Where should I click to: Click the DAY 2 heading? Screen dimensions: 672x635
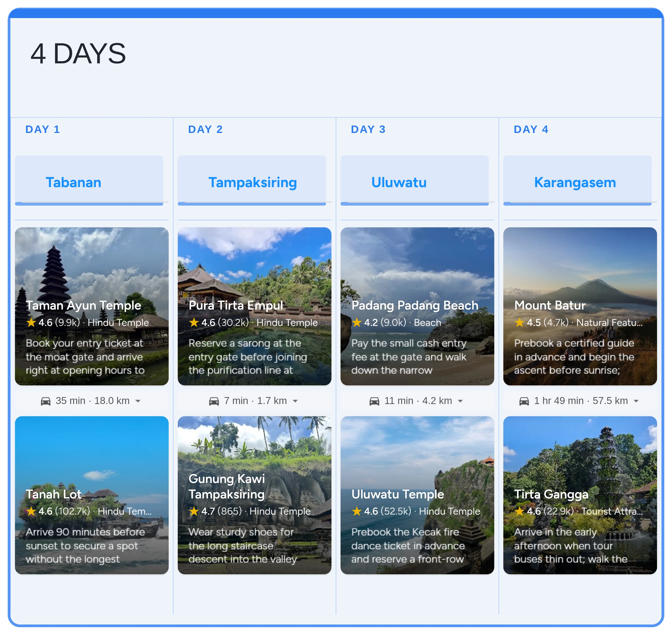pos(206,129)
